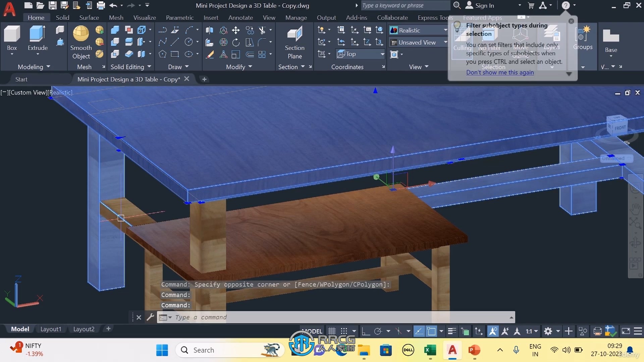This screenshot has width=644, height=362.
Task: Click the Smooth Object mesh tool
Action: click(x=81, y=42)
